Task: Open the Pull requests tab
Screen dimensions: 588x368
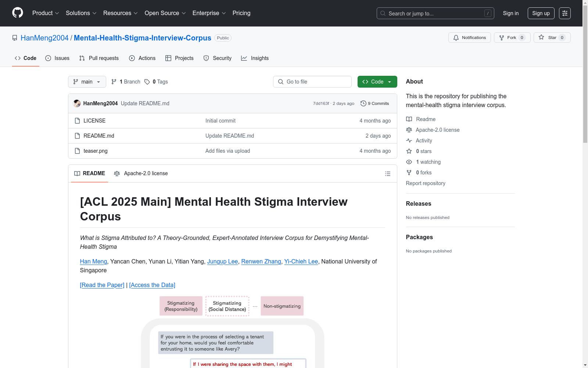Action: (x=99, y=58)
